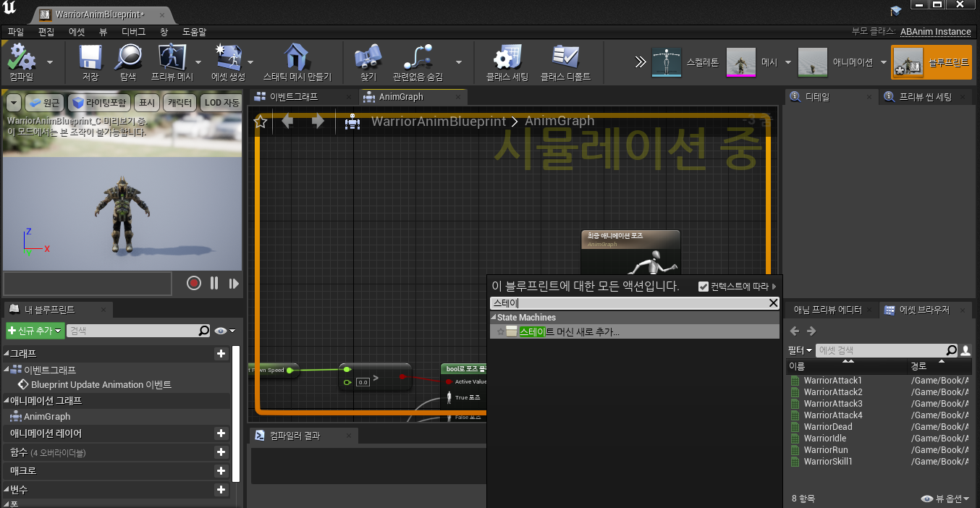Clear the action search field X
980x508 pixels.
tap(773, 303)
